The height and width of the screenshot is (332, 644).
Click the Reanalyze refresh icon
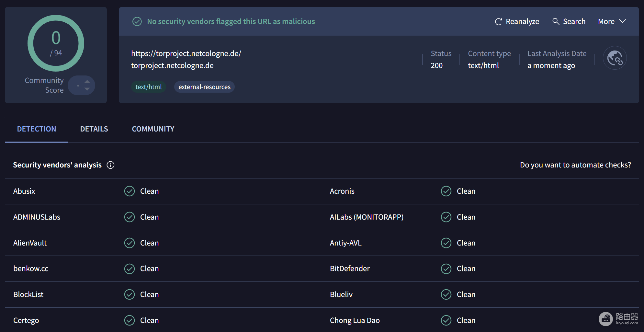[x=498, y=22]
